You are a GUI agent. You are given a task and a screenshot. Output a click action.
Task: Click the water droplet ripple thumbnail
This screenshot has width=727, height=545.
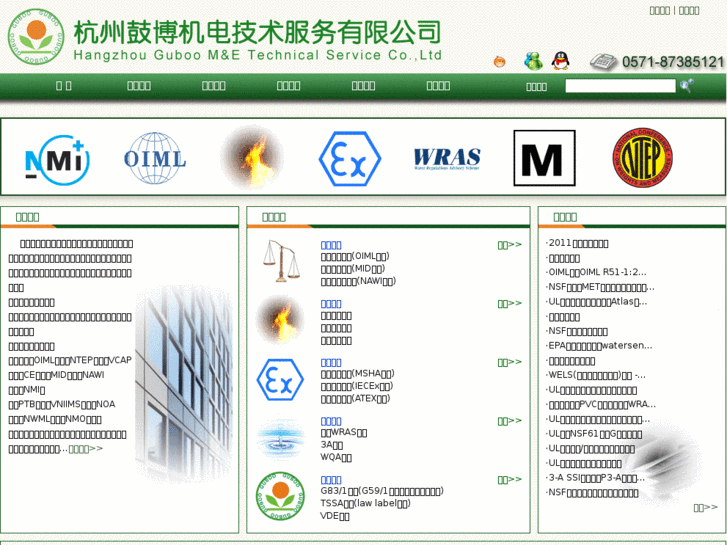tap(280, 438)
